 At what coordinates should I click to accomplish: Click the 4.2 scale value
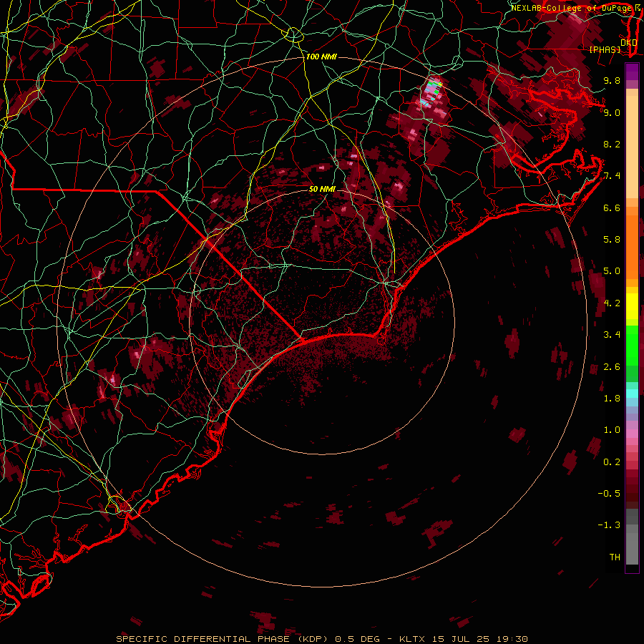point(612,303)
